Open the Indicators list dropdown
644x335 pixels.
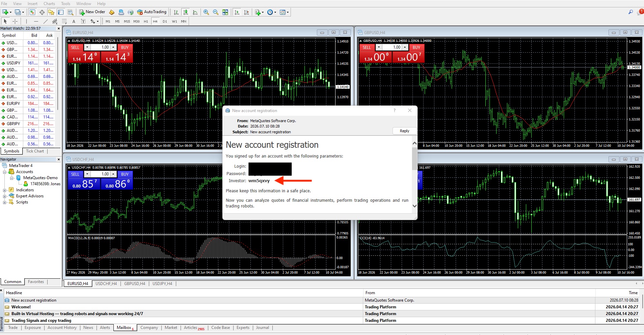coord(263,12)
